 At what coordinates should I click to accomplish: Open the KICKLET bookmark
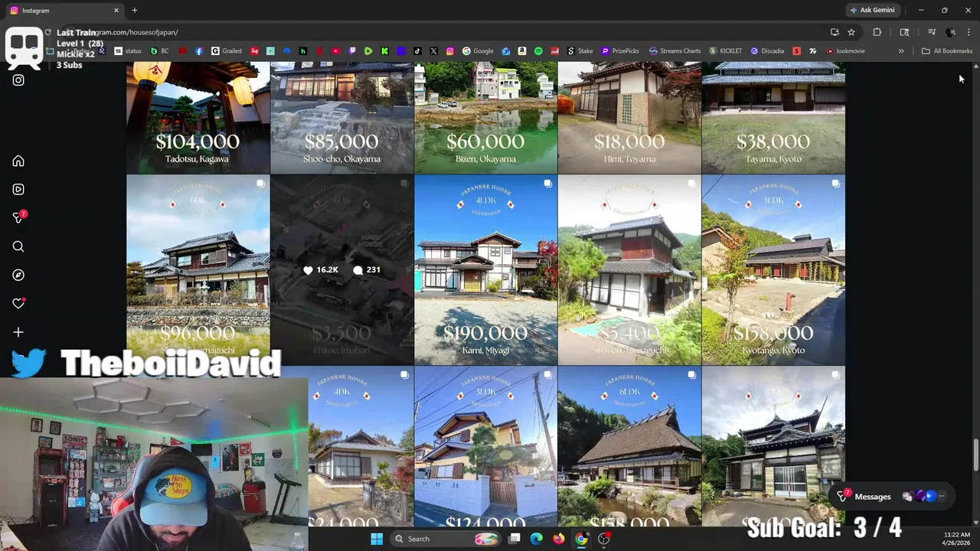(725, 51)
